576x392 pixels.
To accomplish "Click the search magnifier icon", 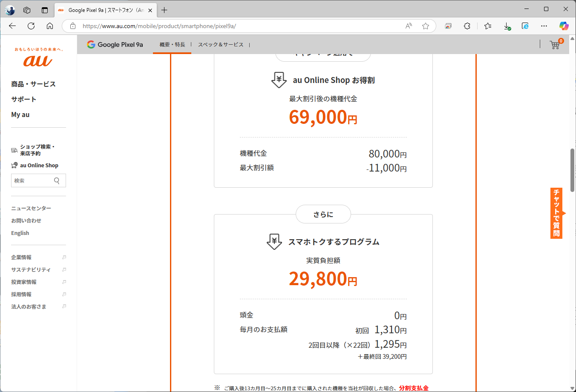I will (57, 180).
